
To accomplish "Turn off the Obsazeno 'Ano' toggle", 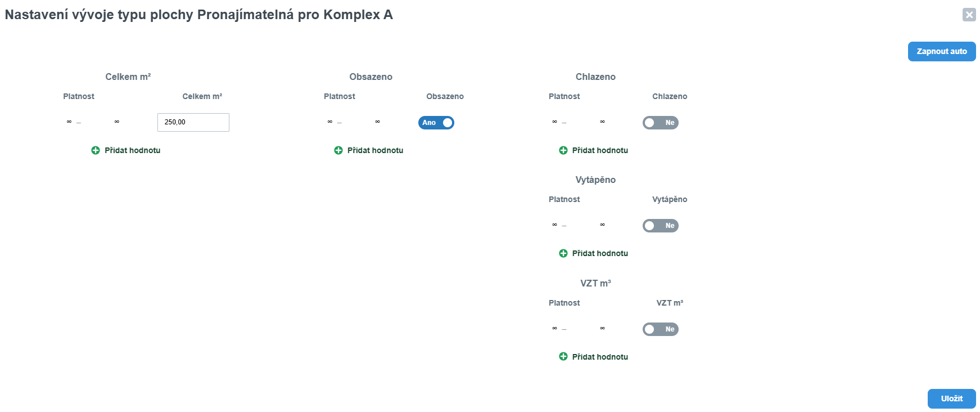I will tap(436, 123).
